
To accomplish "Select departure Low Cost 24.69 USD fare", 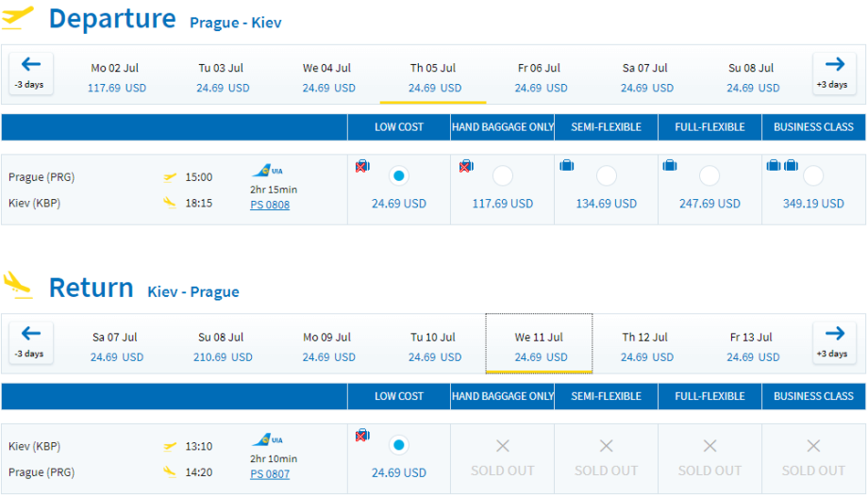I will [x=399, y=176].
